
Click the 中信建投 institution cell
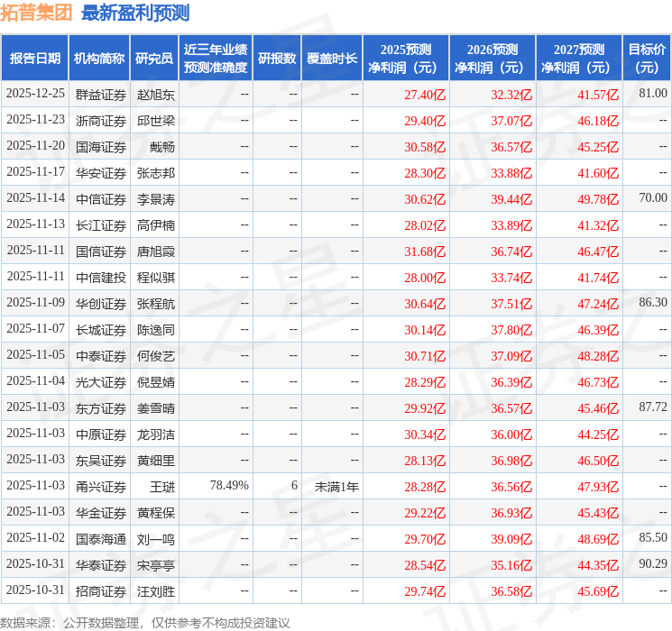[101, 278]
